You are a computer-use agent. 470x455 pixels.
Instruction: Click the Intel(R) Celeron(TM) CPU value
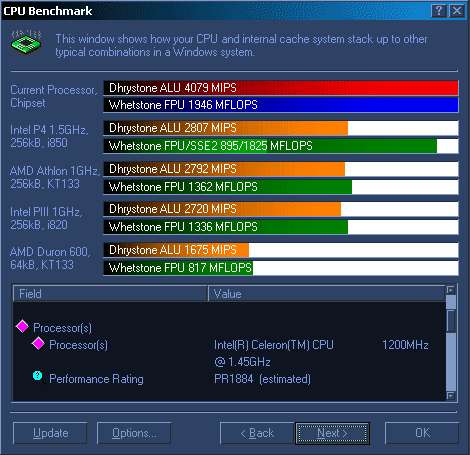pos(274,345)
